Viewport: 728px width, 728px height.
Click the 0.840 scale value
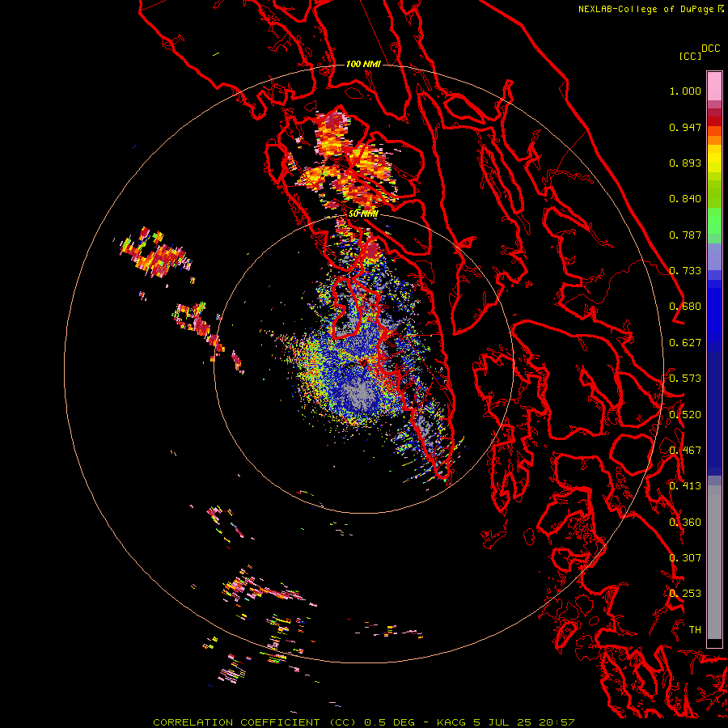pos(685,199)
